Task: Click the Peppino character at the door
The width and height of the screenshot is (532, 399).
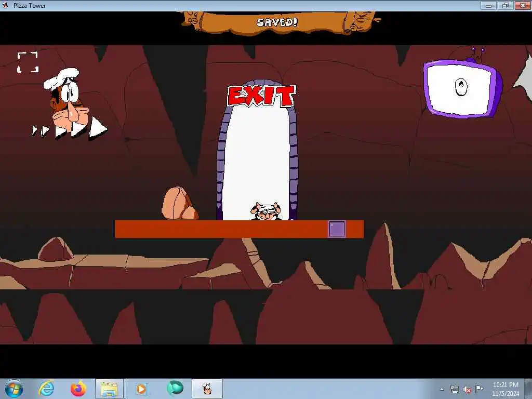Action: (x=267, y=211)
